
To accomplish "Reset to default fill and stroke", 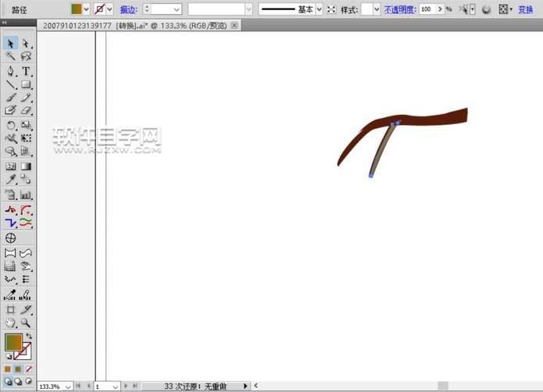I will 9,356.
